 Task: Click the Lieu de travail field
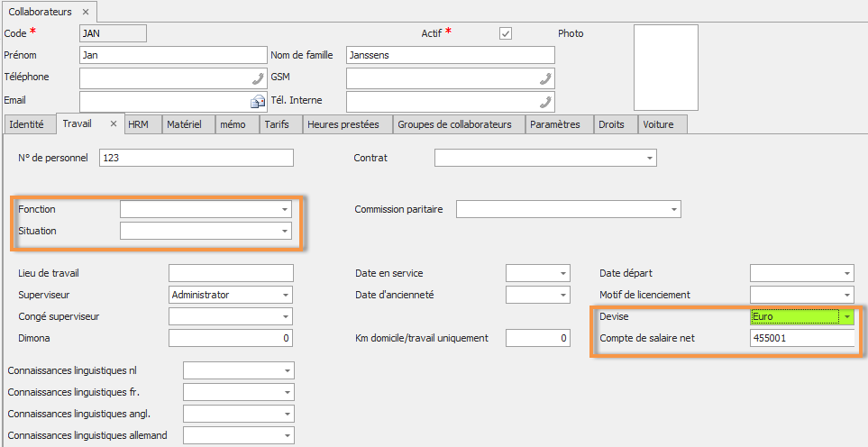[231, 273]
